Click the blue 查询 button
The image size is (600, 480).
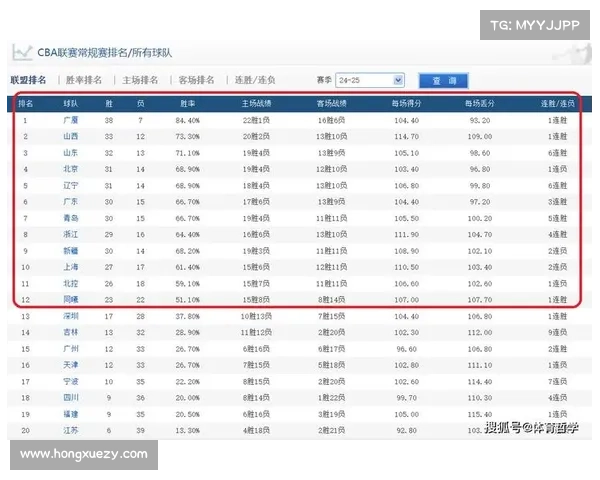point(443,81)
